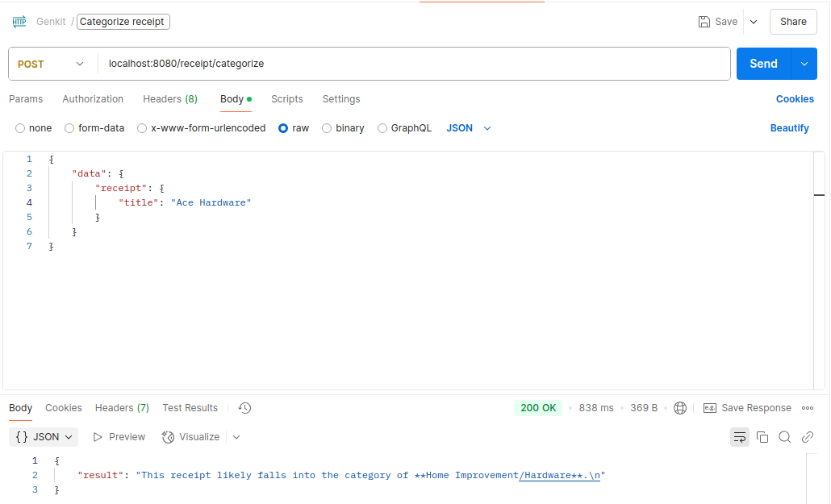This screenshot has width=831, height=504.
Task: Open the request Settings tab
Action: click(x=341, y=99)
